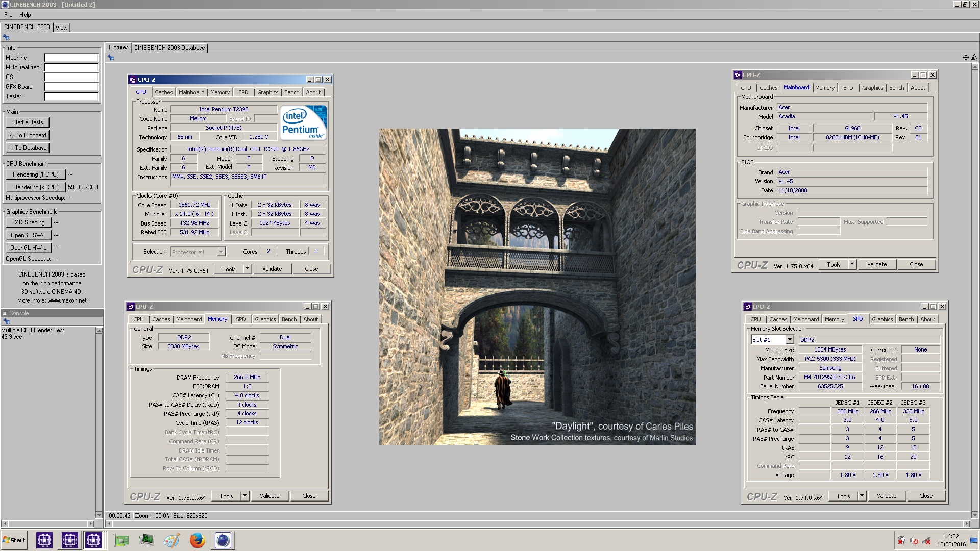Click the CINEBENCH globe icon in the taskbar

[223, 540]
